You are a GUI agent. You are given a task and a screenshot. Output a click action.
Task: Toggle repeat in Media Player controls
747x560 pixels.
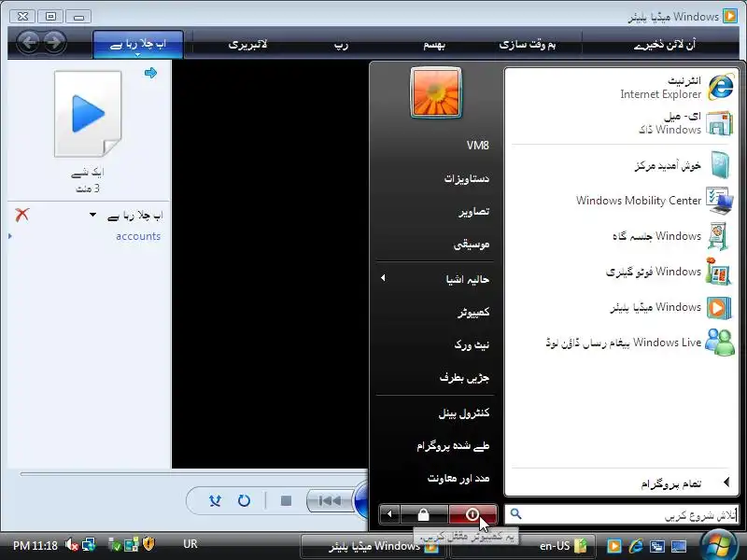point(244,500)
